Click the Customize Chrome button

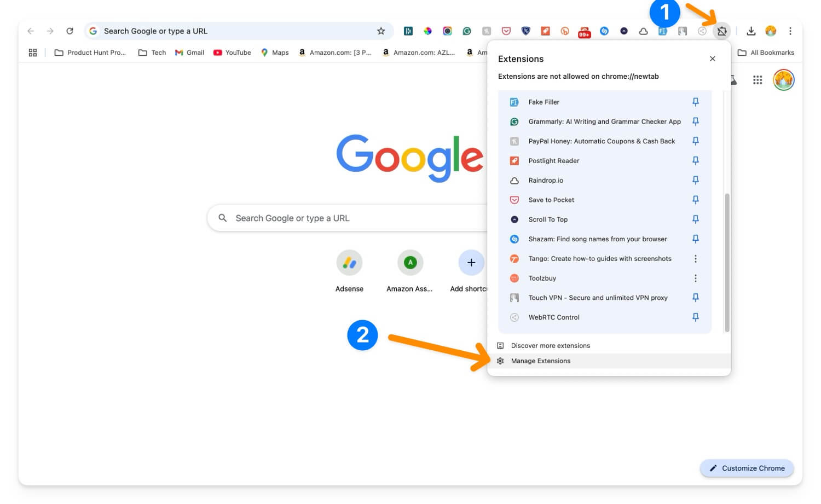(747, 468)
